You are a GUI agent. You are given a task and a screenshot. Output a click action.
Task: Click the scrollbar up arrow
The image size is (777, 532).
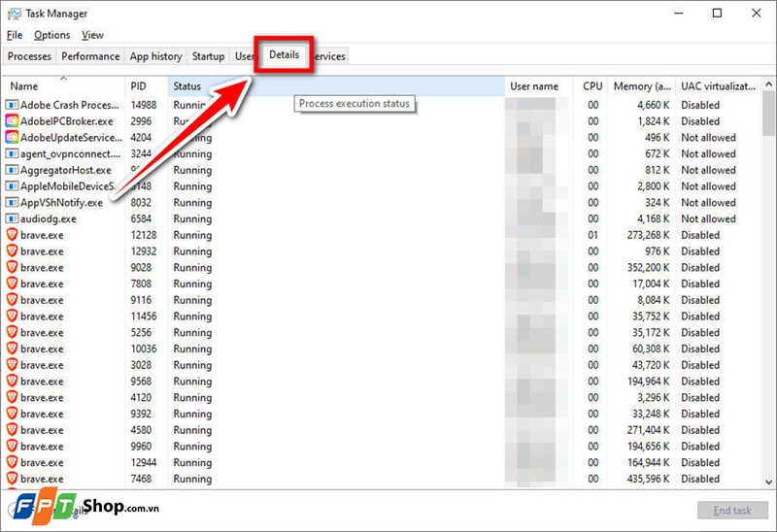click(x=768, y=84)
